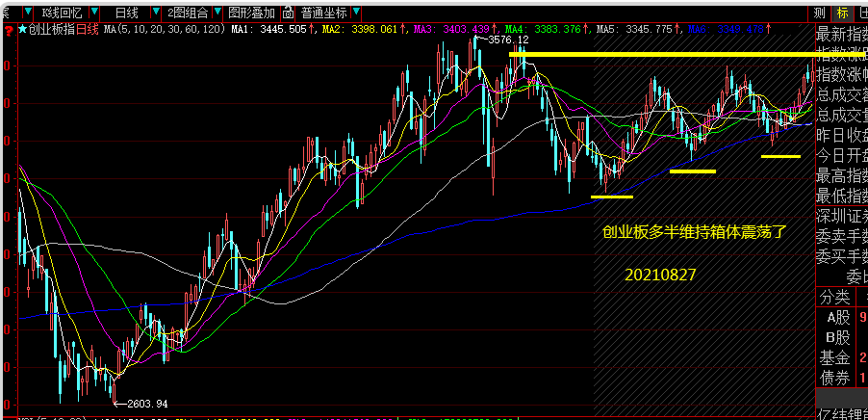Click the 2图组合 toolbar button
Screen dimensions: 868x420
189,12
